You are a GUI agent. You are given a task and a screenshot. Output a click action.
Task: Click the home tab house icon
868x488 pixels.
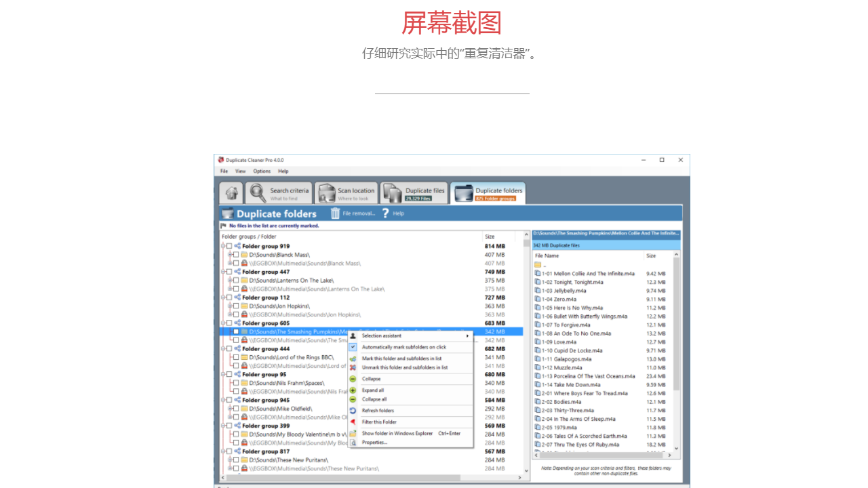231,193
